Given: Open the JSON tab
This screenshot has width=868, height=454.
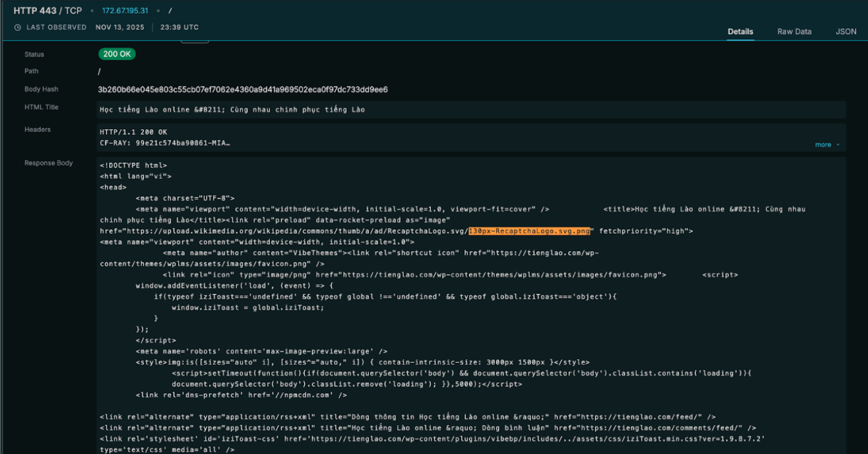Looking at the screenshot, I should (x=846, y=31).
